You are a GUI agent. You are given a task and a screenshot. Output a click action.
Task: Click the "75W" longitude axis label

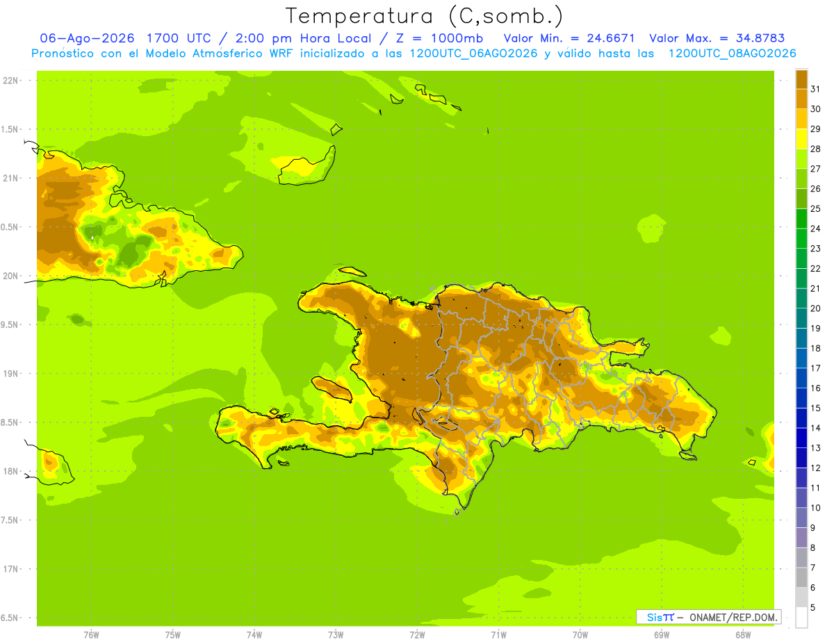pyautogui.click(x=173, y=635)
